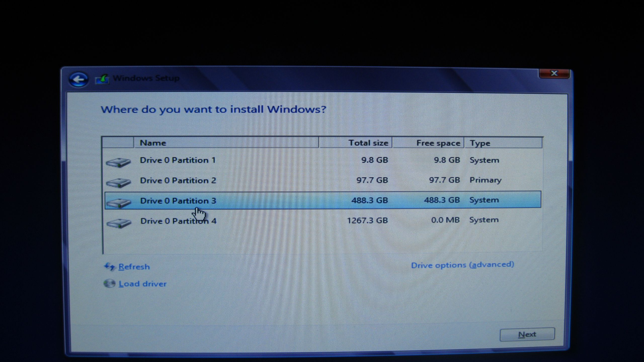Close the Windows Setup dialog
This screenshot has height=362, width=644.
coord(554,73)
